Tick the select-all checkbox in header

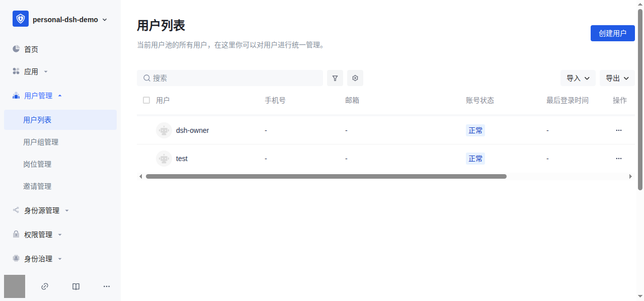[146, 100]
